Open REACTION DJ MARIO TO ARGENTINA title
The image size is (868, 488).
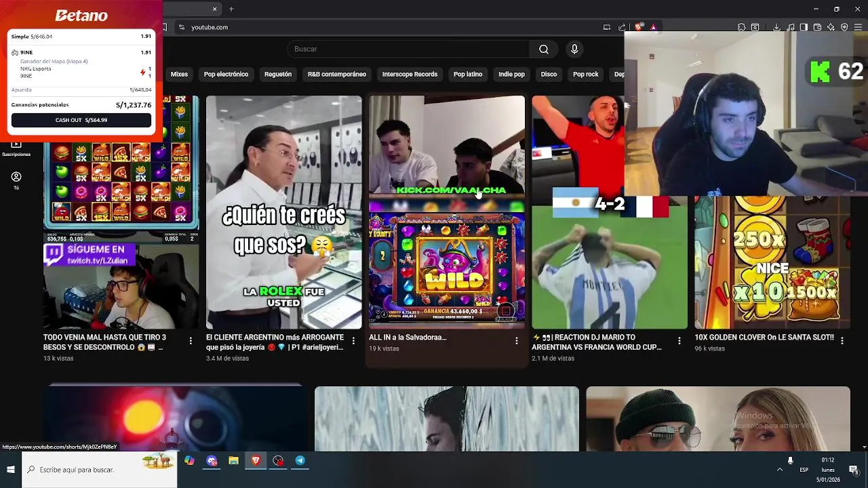tap(597, 342)
